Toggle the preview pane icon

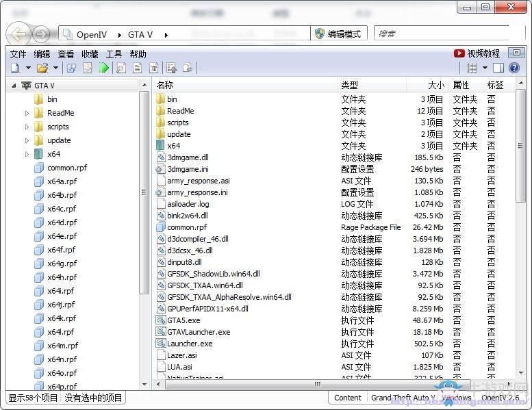[498, 68]
